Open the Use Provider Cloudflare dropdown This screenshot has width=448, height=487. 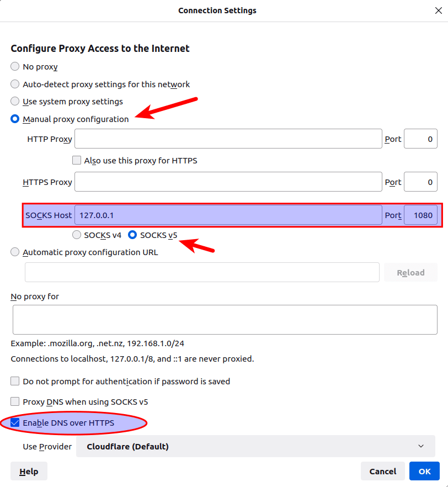[x=255, y=446]
